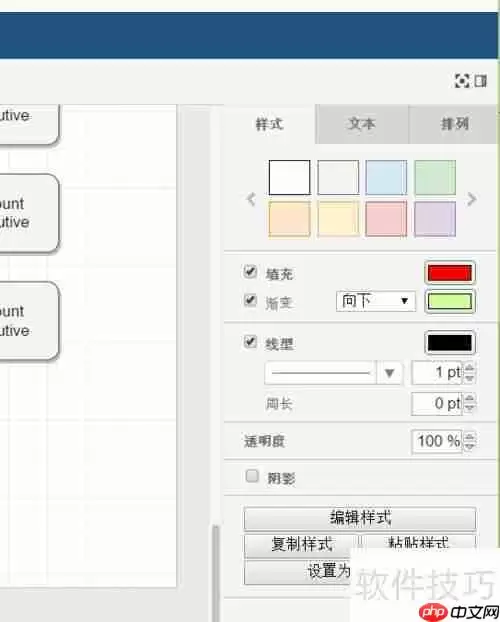
Task: Click the 设置为 default style button
Action: click(298, 572)
